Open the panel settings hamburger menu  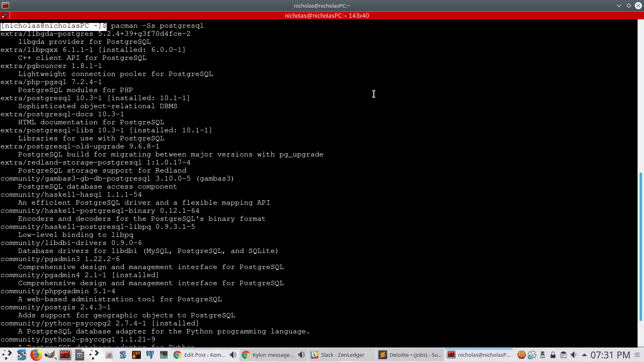tap(637, 355)
